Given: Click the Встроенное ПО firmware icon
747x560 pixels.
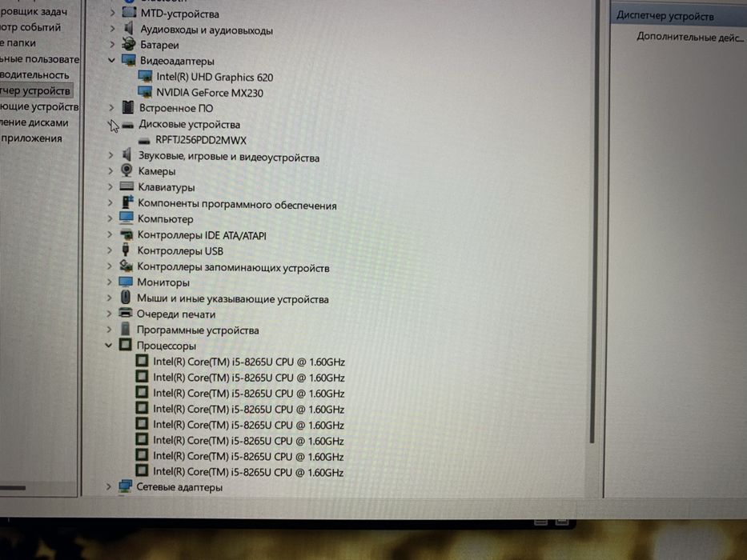Looking at the screenshot, I should pyautogui.click(x=127, y=108).
